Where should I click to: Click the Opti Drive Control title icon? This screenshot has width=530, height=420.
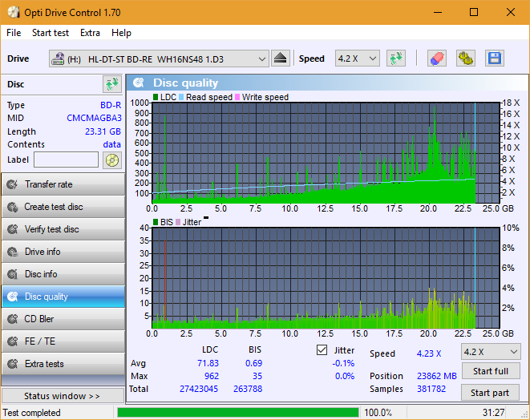pos(14,13)
